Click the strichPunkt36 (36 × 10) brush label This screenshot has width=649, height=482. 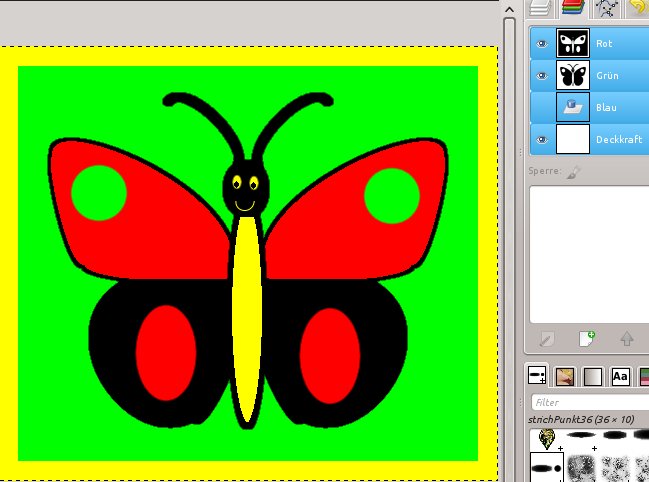[581, 419]
